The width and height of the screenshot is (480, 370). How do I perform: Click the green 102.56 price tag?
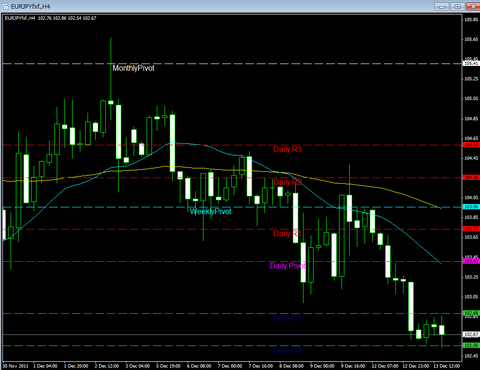(x=471, y=345)
